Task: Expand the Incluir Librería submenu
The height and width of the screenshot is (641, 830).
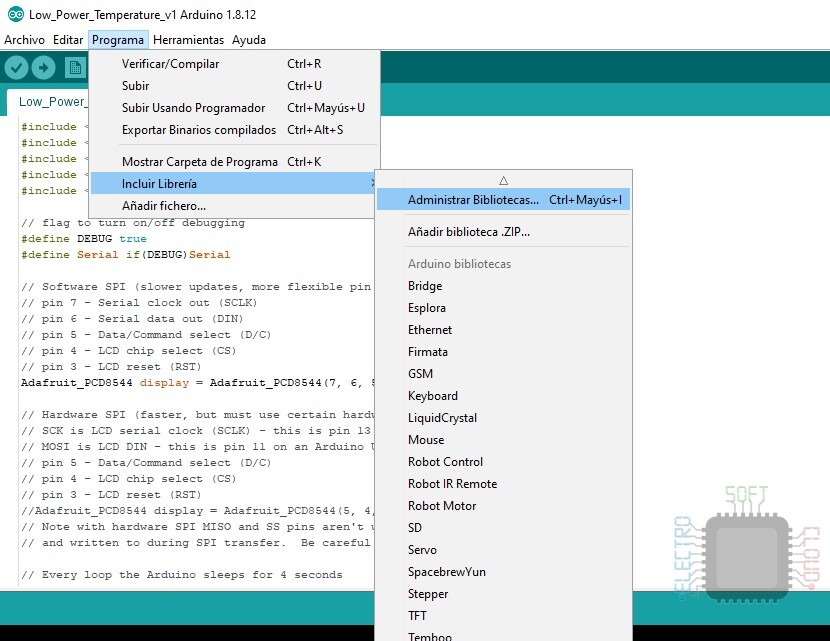Action: [x=233, y=184]
